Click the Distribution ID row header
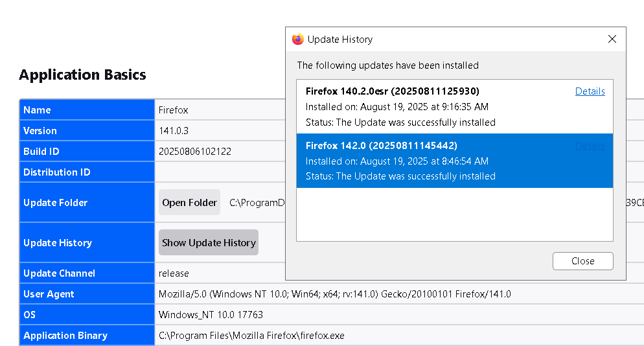 point(56,172)
